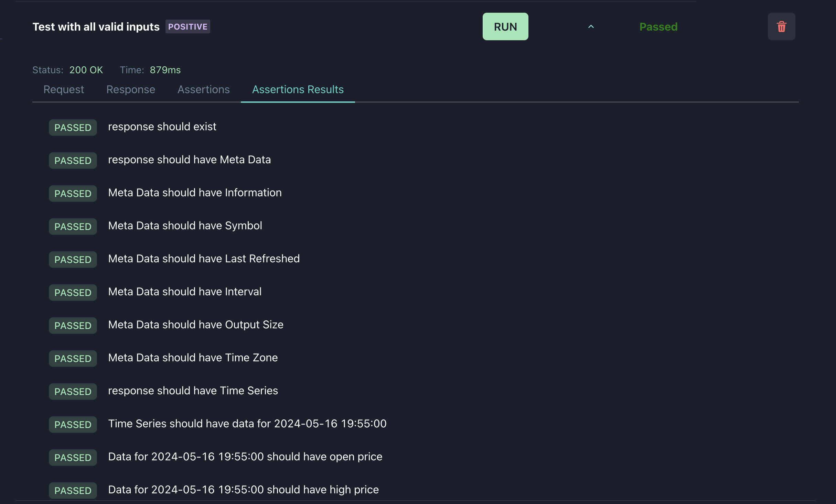Click the 879ms time value
Image resolution: width=836 pixels, height=504 pixels.
pos(165,70)
